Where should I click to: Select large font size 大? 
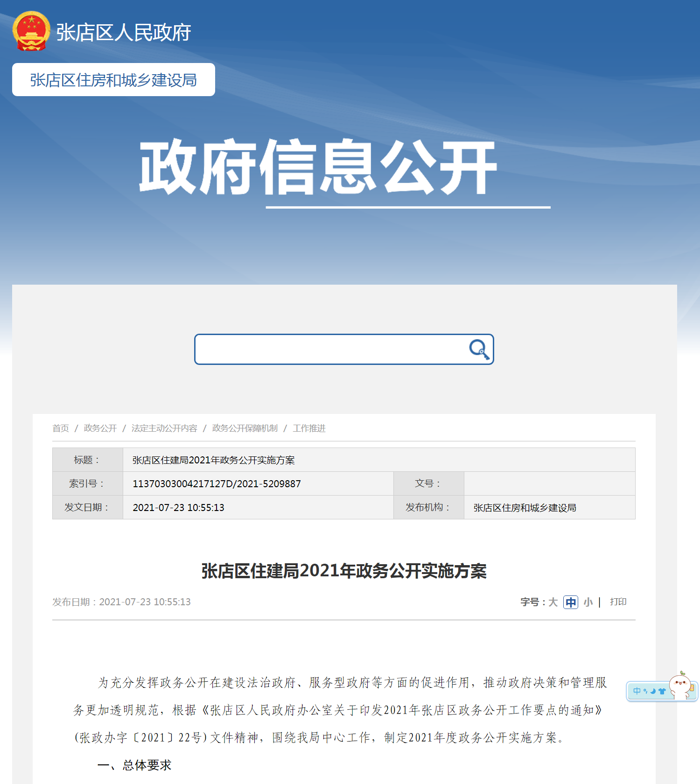click(x=553, y=602)
